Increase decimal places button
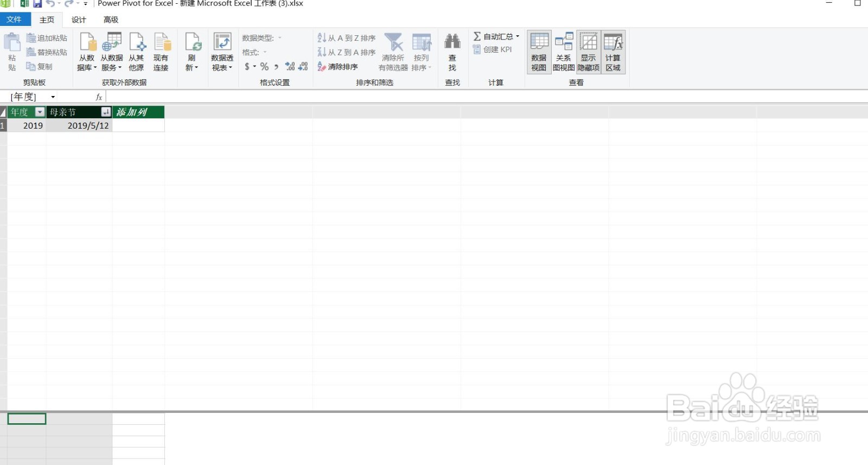This screenshot has height=465, width=868. point(290,67)
